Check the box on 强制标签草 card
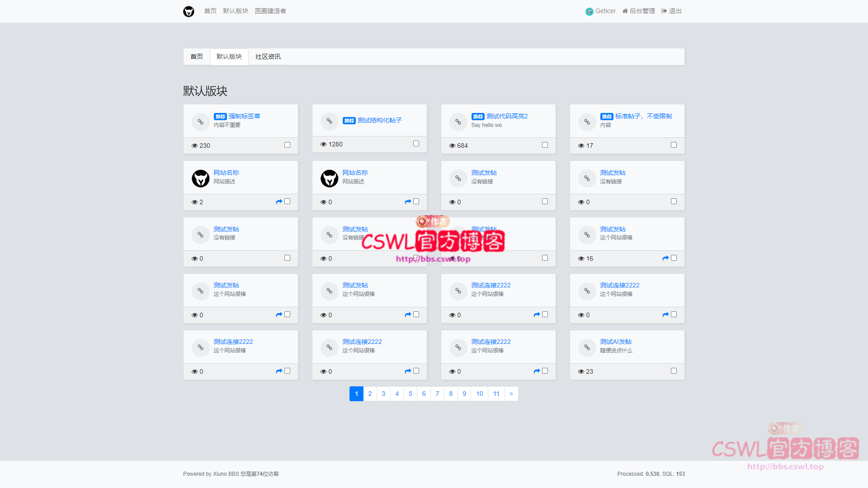 (x=287, y=145)
